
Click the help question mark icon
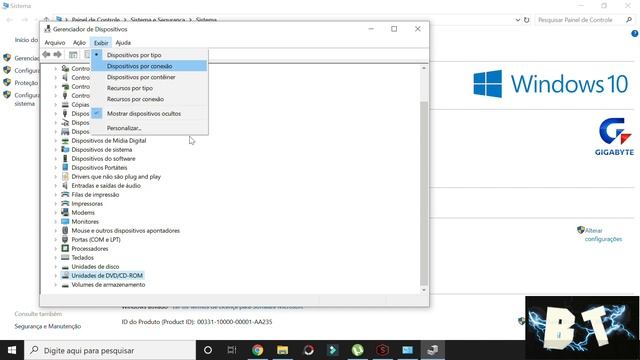pyautogui.click(x=635, y=34)
